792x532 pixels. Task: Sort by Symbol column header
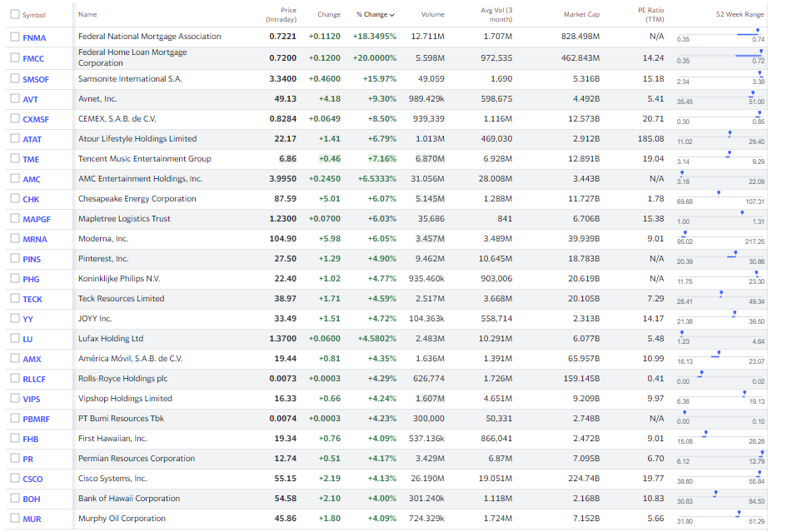(34, 15)
